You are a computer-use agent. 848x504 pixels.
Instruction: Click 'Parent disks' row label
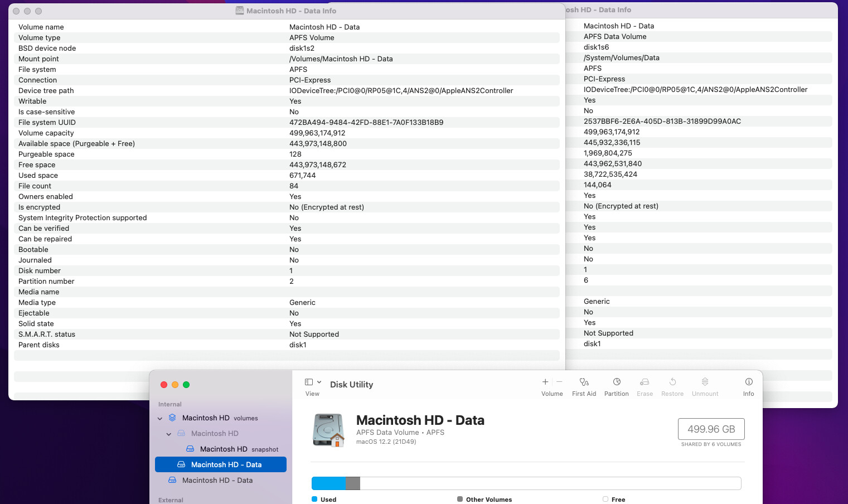click(38, 345)
